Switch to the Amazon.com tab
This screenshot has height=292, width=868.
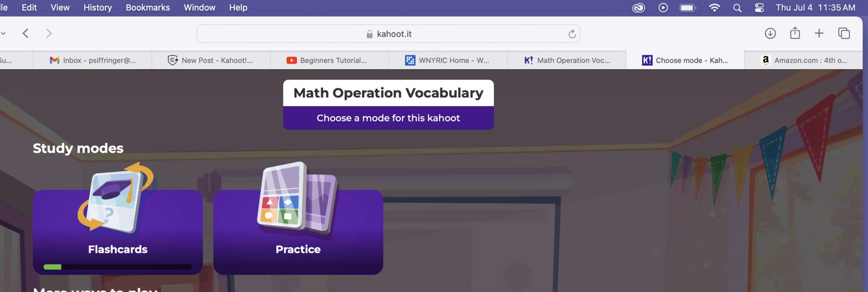804,60
